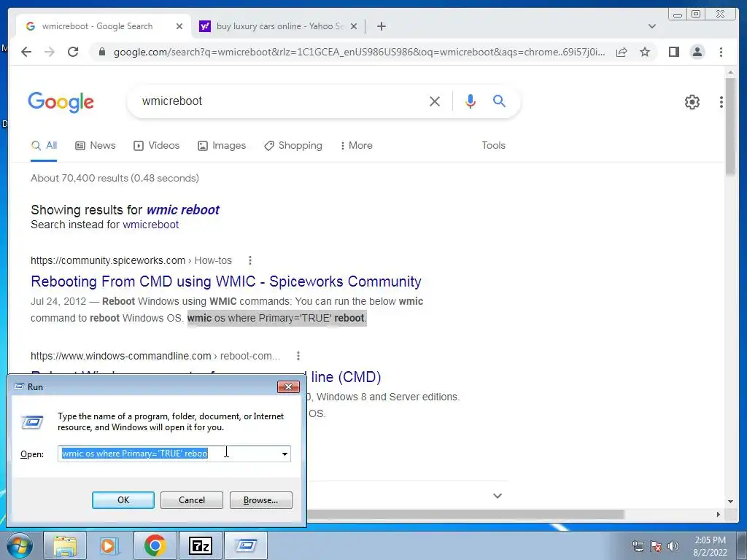Open 7-Zip from the taskbar
This screenshot has width=747, height=560.
pyautogui.click(x=200, y=545)
